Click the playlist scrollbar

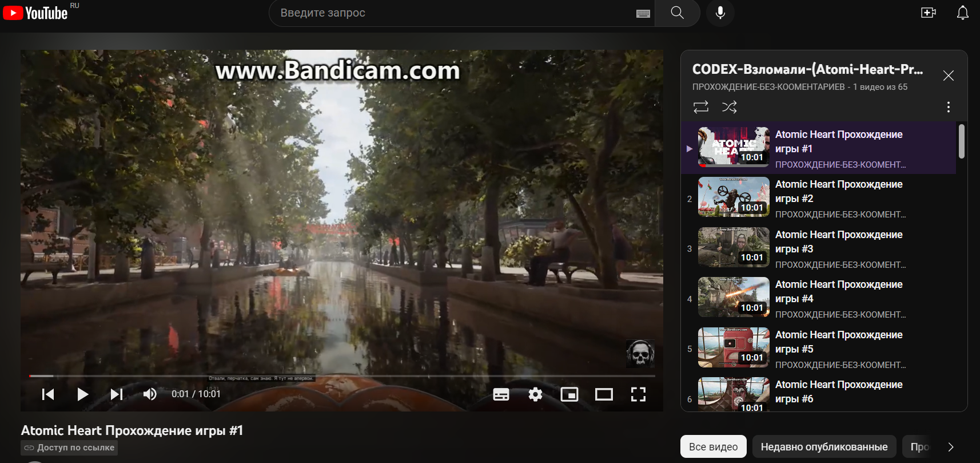point(962,141)
